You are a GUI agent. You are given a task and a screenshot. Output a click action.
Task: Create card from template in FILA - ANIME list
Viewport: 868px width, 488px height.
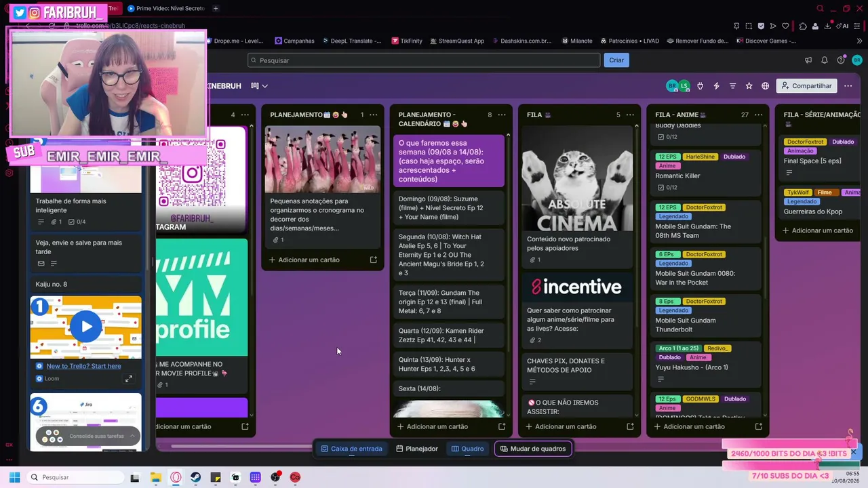click(x=758, y=426)
